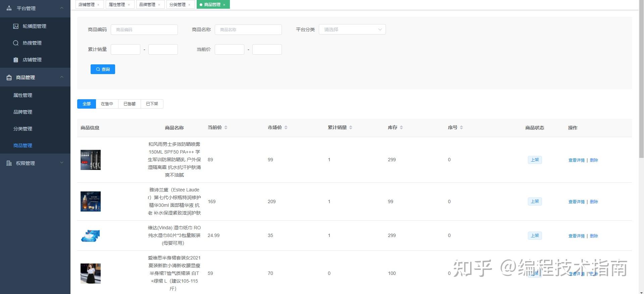Open 查看详情 for 维达 wet wipes
The width and height of the screenshot is (644, 294).
(x=576, y=236)
